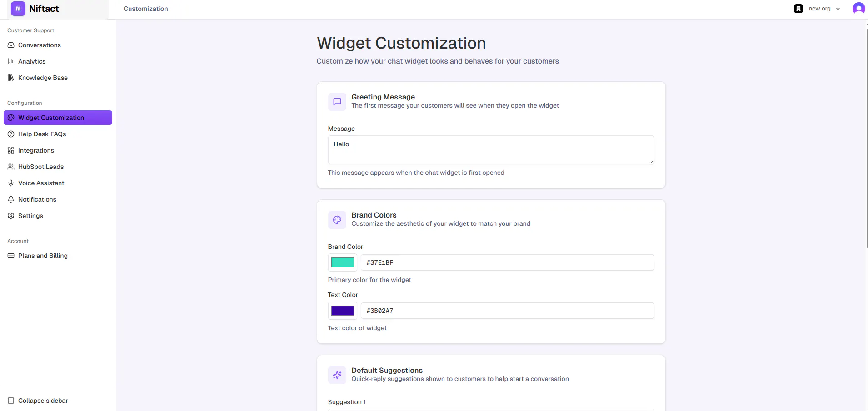Viewport: 868px width, 411px height.
Task: Click the Integrations grid icon
Action: tap(11, 150)
